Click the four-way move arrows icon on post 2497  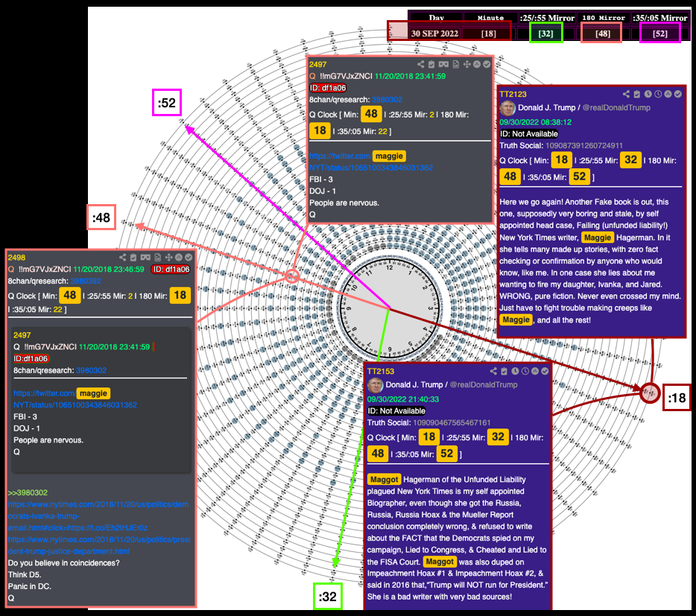[467, 64]
